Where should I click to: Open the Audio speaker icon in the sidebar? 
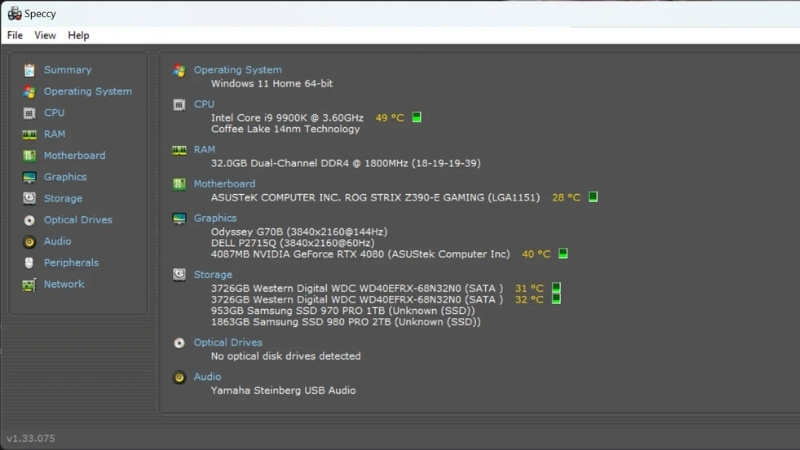point(29,242)
